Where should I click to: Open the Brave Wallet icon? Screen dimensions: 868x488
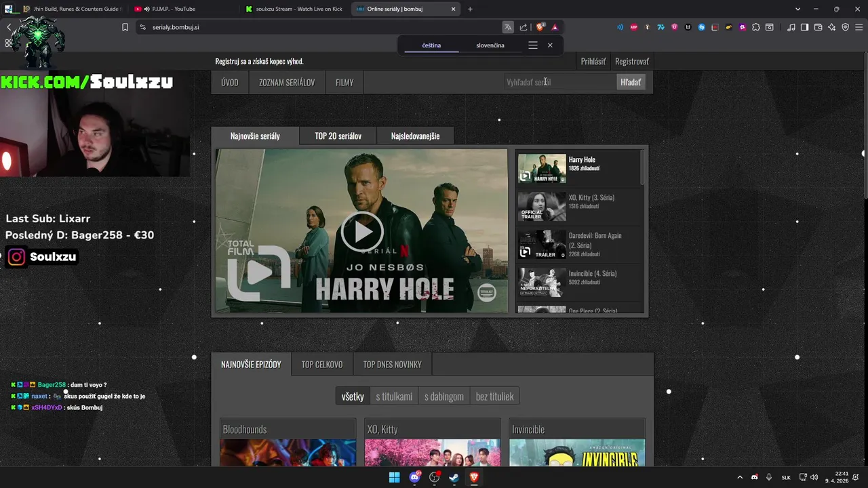click(818, 27)
